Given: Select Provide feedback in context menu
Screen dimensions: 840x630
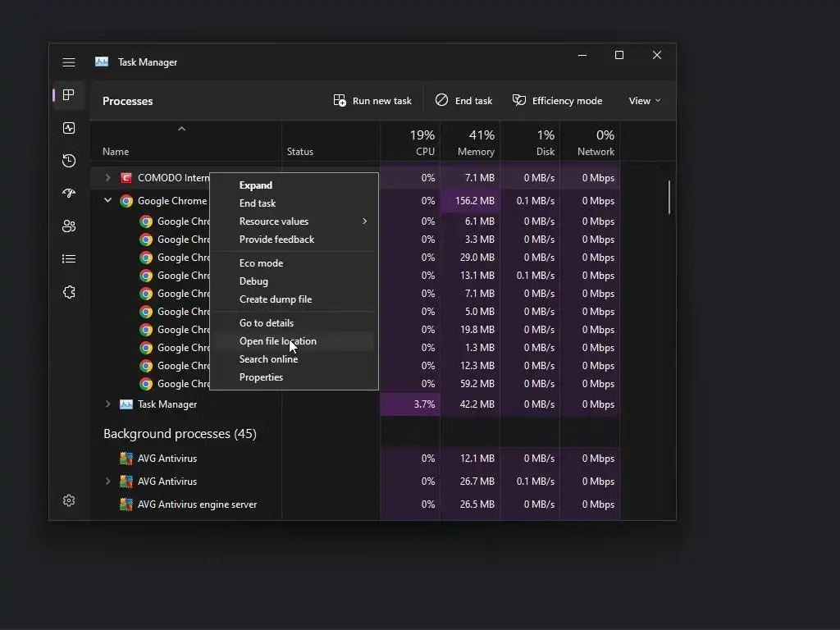Looking at the screenshot, I should (276, 240).
